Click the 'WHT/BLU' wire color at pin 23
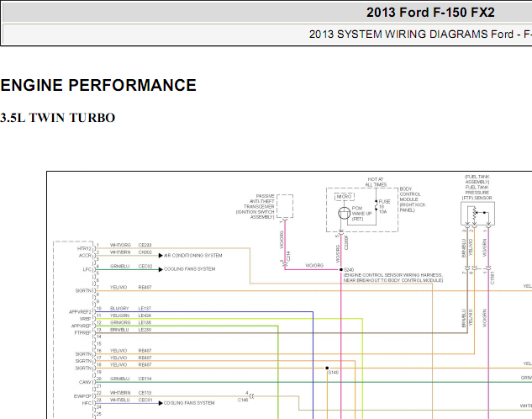The width and height of the screenshot is (532, 419). [120, 400]
